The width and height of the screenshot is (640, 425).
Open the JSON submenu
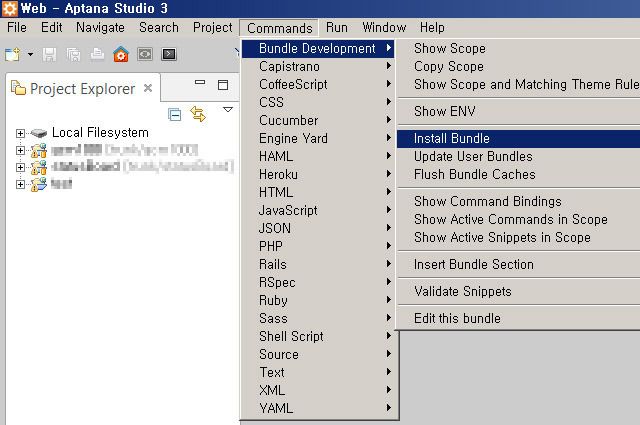[318, 228]
